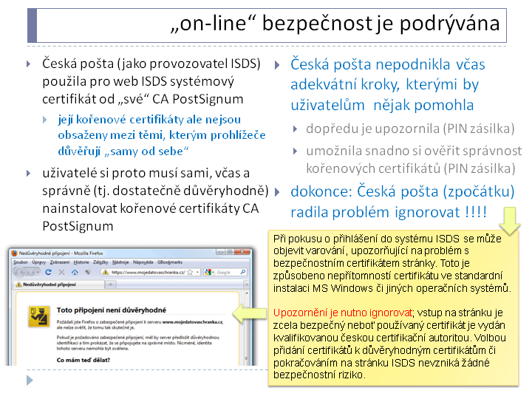
Task: Click the text 'certifikát od „své“ CA PostSignum'
Action: tap(143, 99)
